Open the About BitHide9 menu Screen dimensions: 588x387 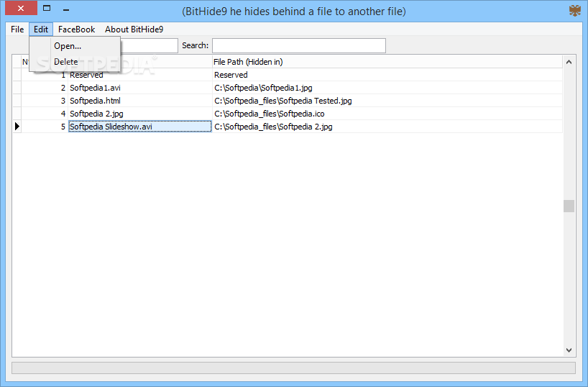[134, 29]
